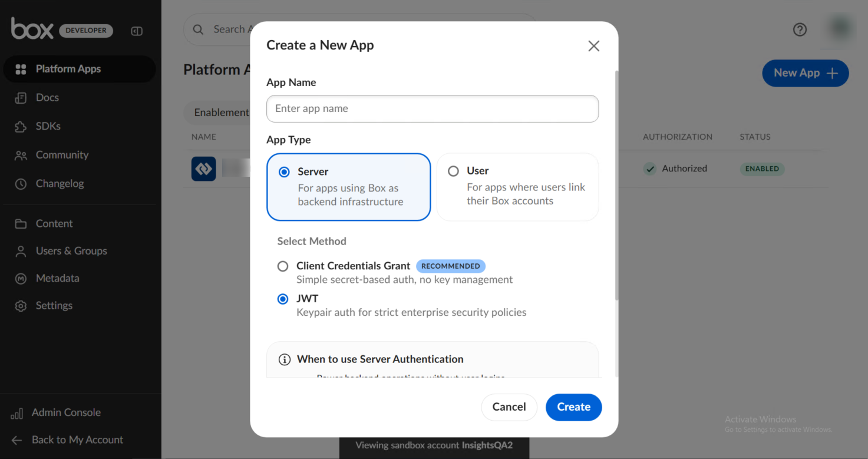This screenshot has width=868, height=459.
Task: Open Settings in the sidebar
Action: [x=80, y=306]
